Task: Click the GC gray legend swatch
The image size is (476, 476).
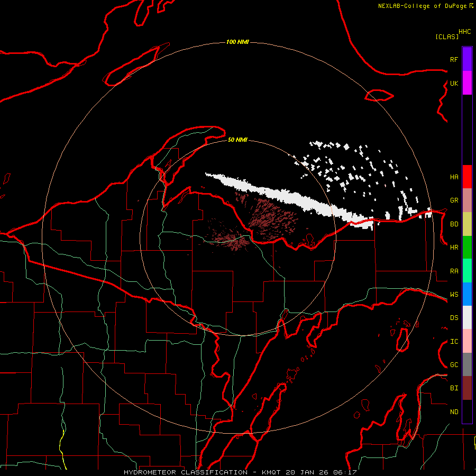Action: (x=467, y=364)
